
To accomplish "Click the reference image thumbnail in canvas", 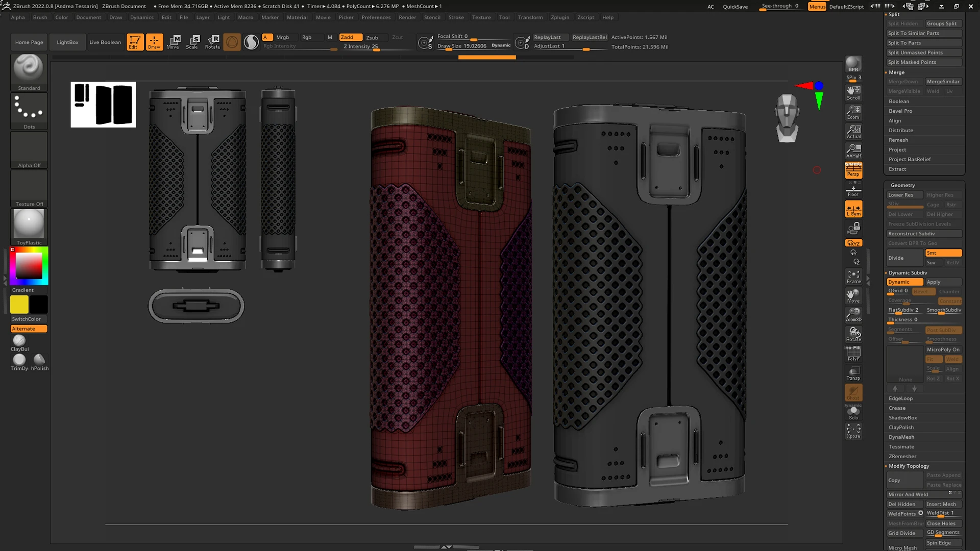I will (103, 105).
